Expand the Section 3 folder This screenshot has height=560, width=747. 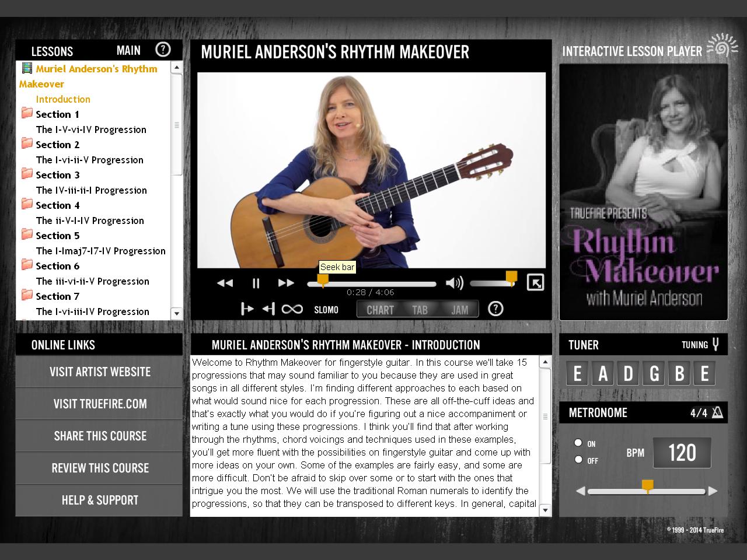[27, 173]
